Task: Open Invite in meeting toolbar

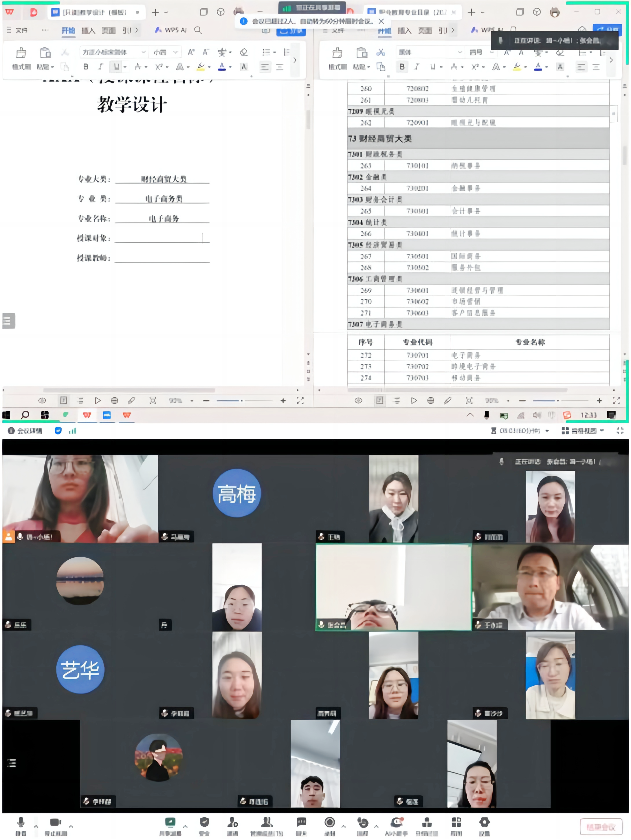Action: pos(232,826)
